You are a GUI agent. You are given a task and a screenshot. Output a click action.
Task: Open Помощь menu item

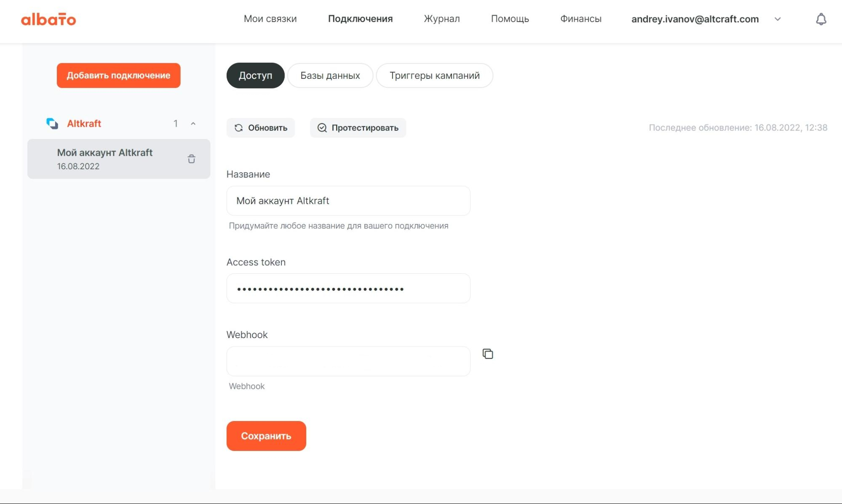coord(510,19)
